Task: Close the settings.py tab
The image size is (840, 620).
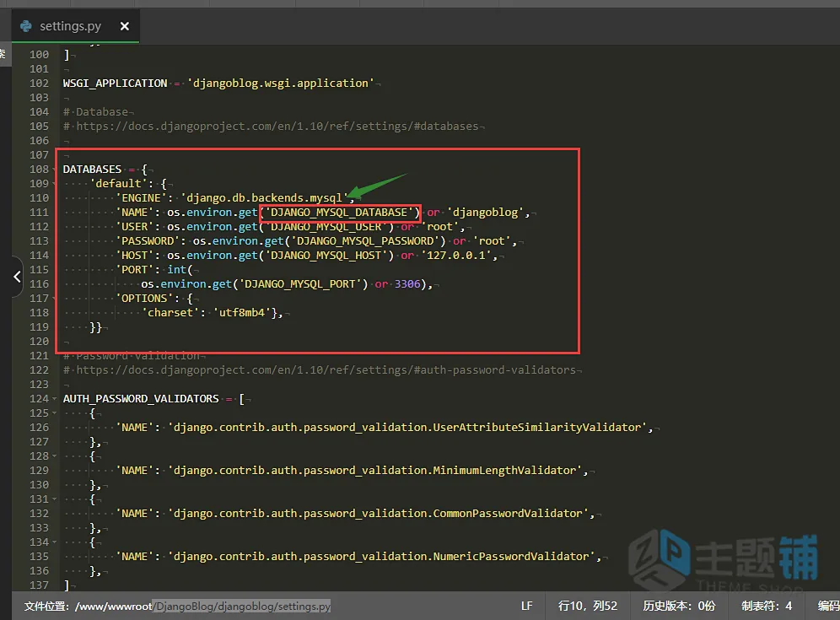Action: [x=124, y=26]
